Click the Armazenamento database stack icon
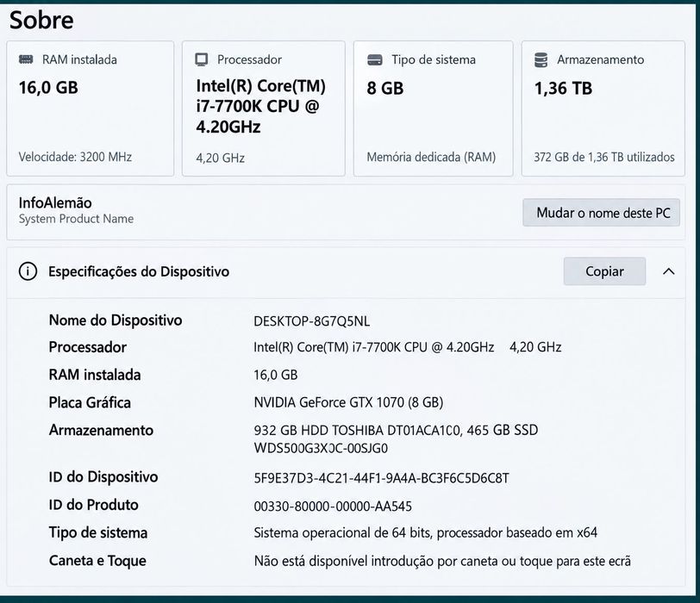 pyautogui.click(x=541, y=59)
